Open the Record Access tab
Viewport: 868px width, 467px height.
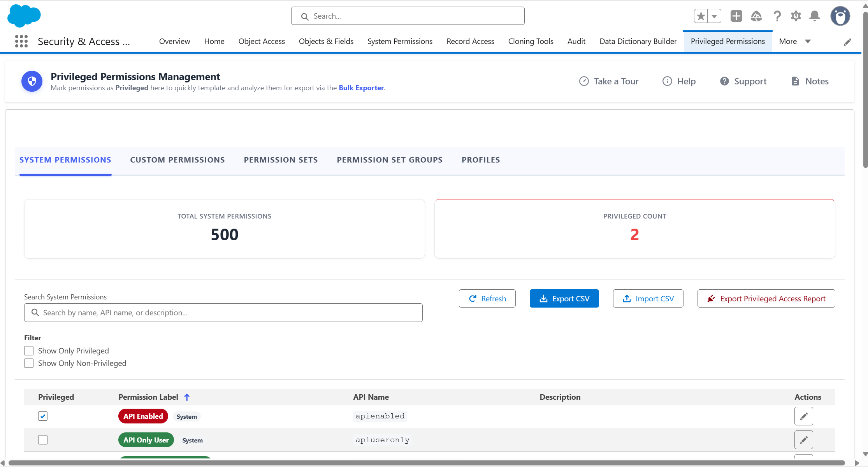[470, 41]
